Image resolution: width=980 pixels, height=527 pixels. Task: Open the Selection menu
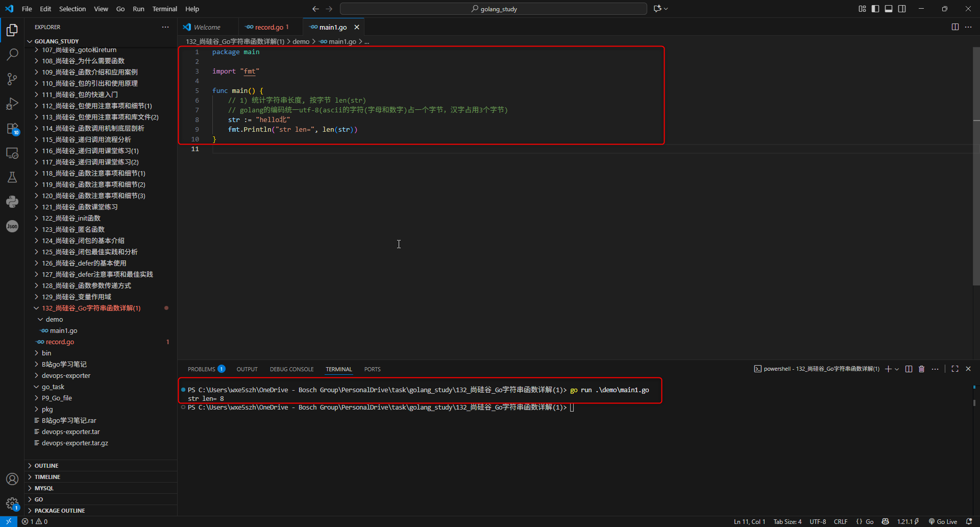tap(72, 9)
